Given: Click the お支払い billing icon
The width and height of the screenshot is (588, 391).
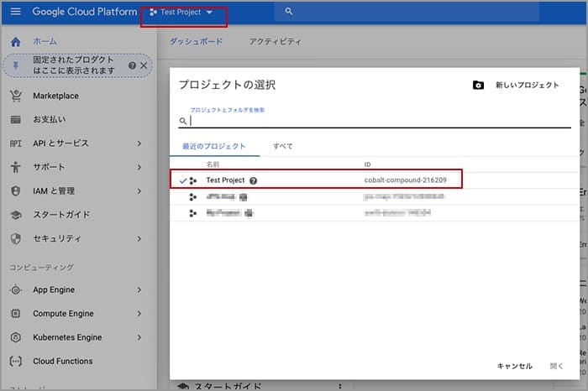Looking at the screenshot, I should click(16, 119).
